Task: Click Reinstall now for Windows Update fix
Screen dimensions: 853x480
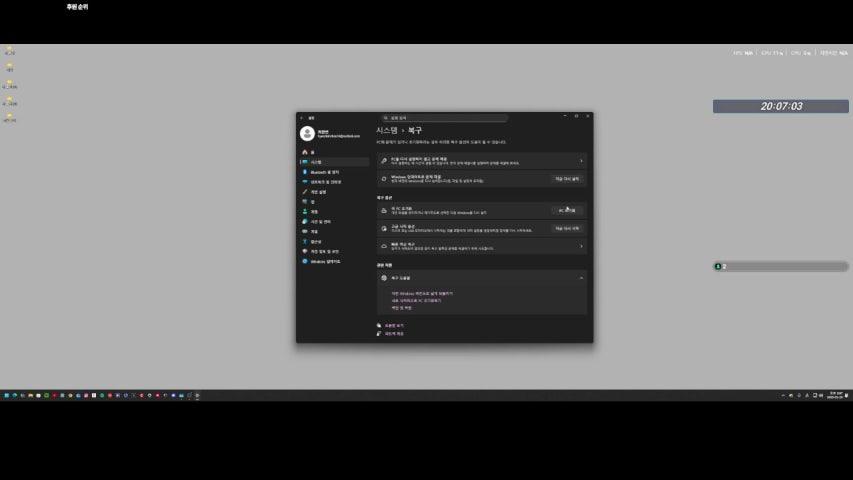Action: tap(567, 179)
